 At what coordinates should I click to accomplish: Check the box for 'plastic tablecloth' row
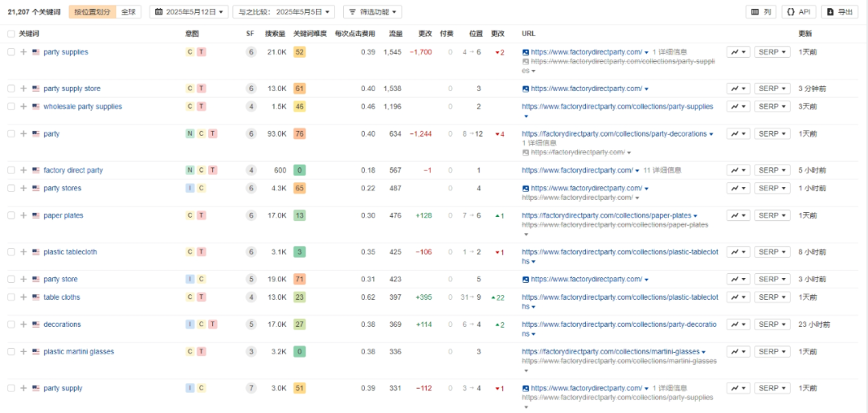click(10, 252)
